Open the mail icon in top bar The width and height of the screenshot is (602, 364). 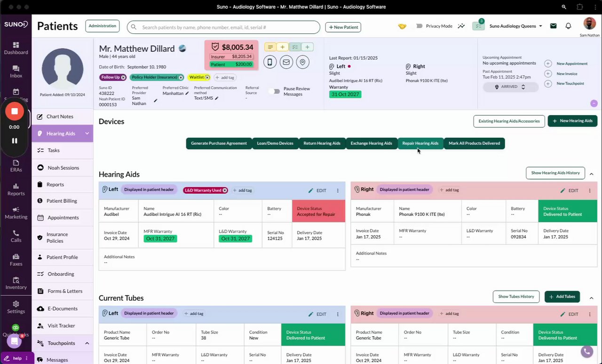coord(553,26)
